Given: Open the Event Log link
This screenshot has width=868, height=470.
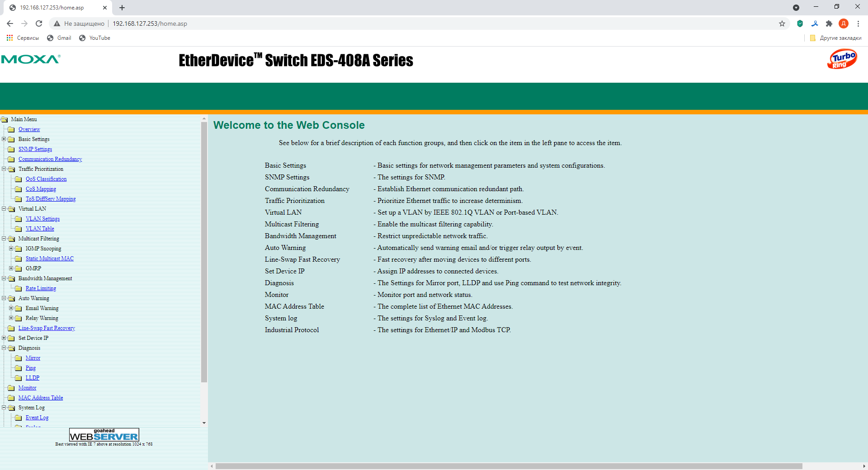Looking at the screenshot, I should click(x=37, y=418).
